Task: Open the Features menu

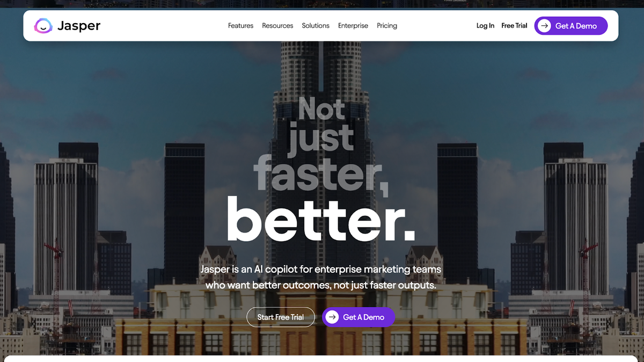Action: click(240, 26)
